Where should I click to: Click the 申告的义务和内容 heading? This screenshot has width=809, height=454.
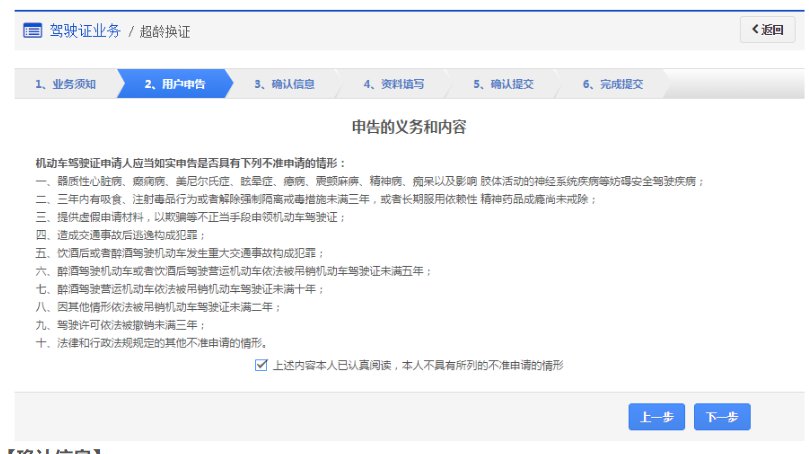click(409, 127)
